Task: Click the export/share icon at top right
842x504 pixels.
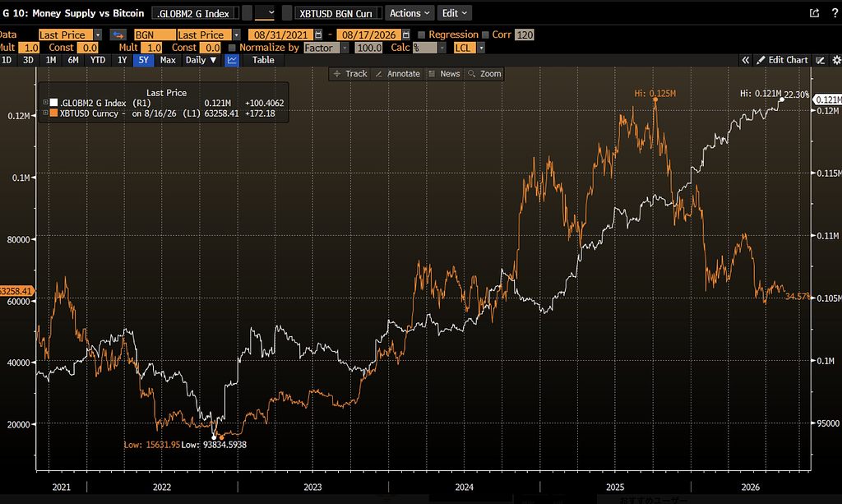Action: coord(814,13)
